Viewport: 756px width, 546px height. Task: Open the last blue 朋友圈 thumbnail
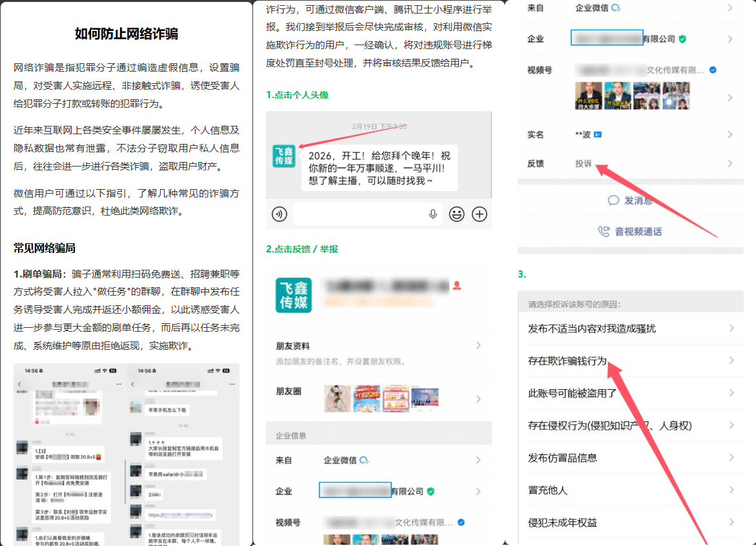pos(425,399)
